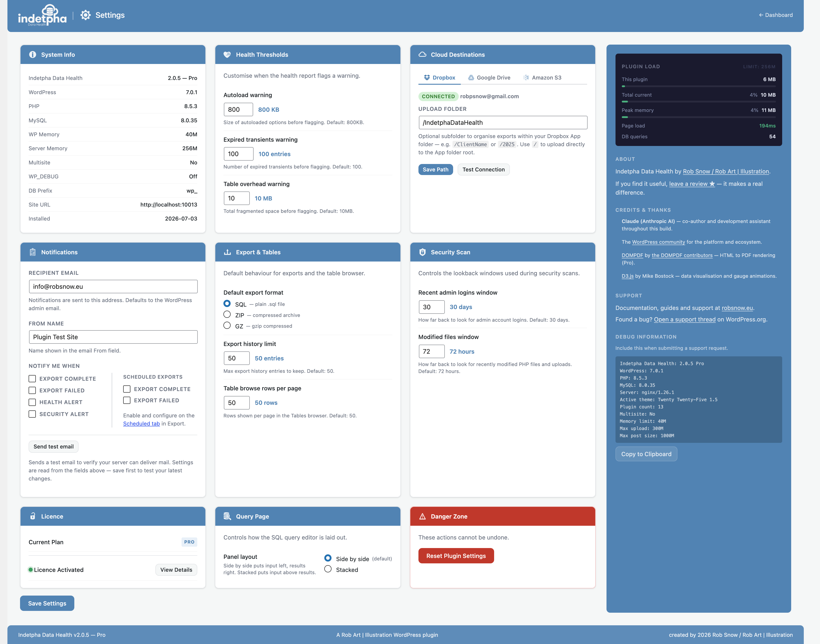
Task: Click the green Licence Activated status dot
Action: (31, 570)
